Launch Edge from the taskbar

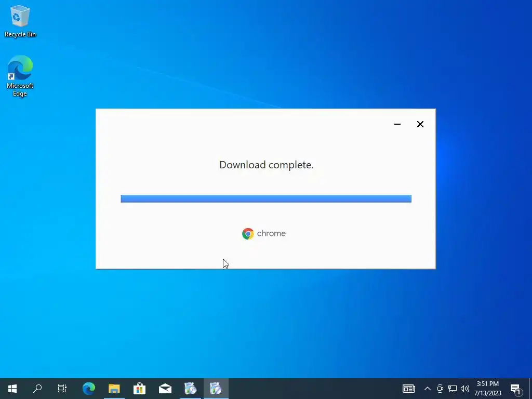[89, 389]
